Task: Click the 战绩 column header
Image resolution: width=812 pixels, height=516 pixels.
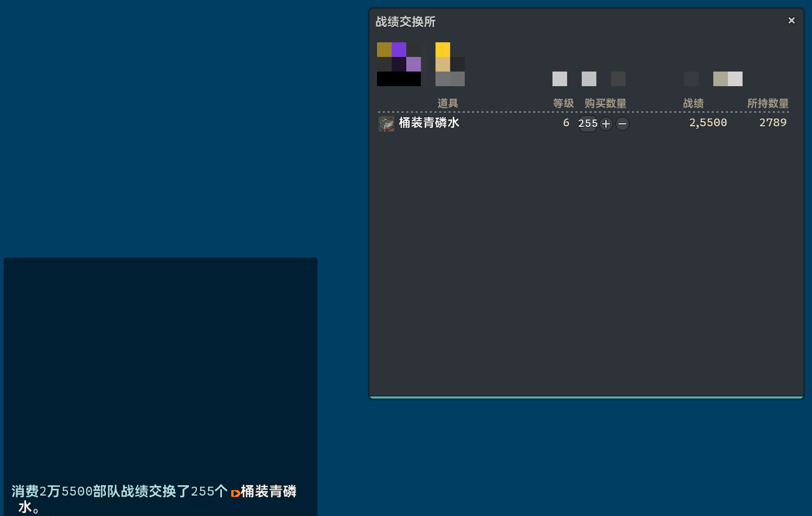Action: (693, 103)
